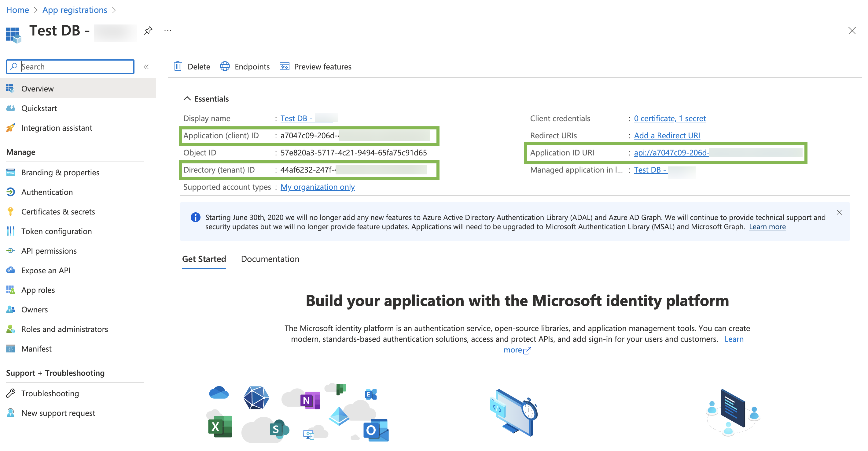The image size is (868, 451).
Task: Click the monitor with stopwatch illustration
Action: pyautogui.click(x=513, y=412)
